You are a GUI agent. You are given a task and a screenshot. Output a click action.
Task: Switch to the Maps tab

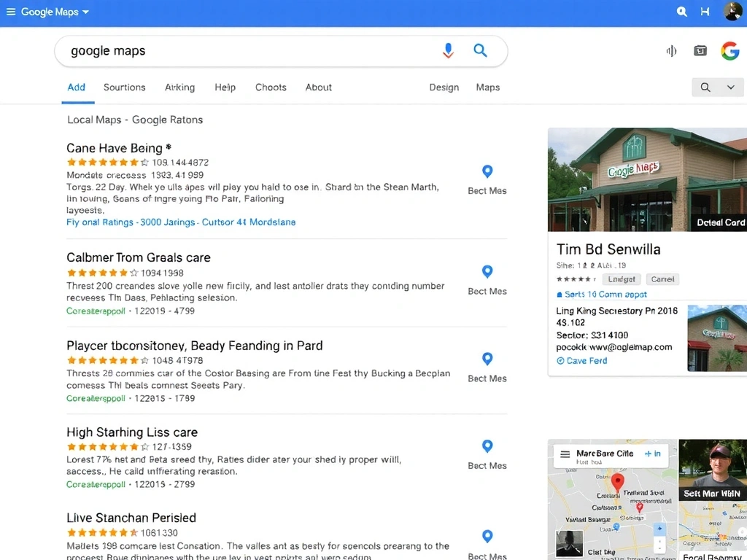point(487,87)
